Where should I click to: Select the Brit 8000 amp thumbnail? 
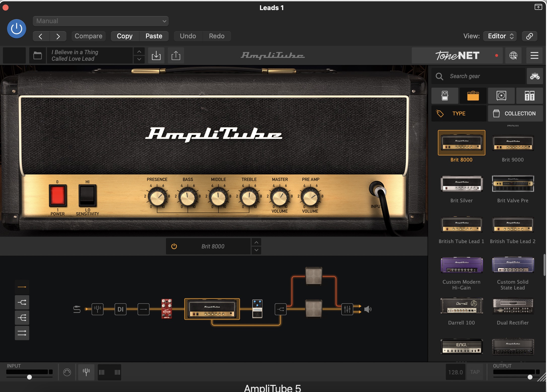point(462,143)
